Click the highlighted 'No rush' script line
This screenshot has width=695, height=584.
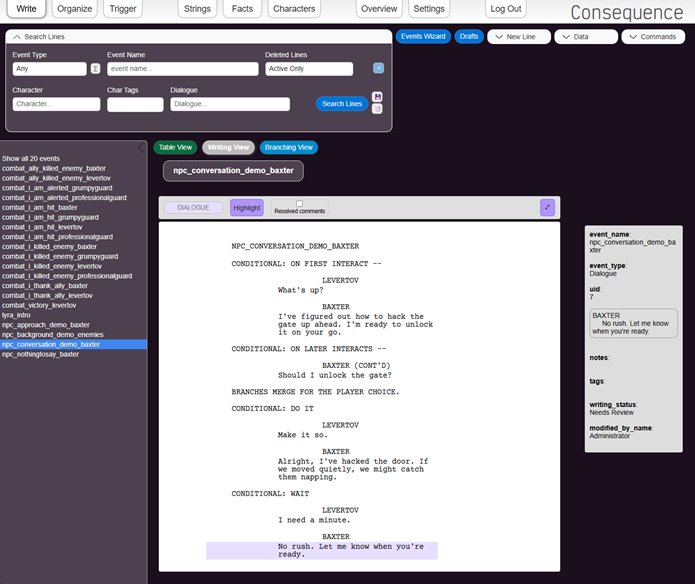(322, 550)
